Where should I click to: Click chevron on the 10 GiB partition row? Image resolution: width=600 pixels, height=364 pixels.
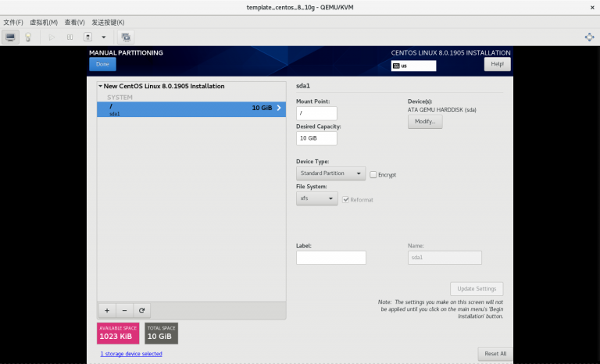point(279,108)
